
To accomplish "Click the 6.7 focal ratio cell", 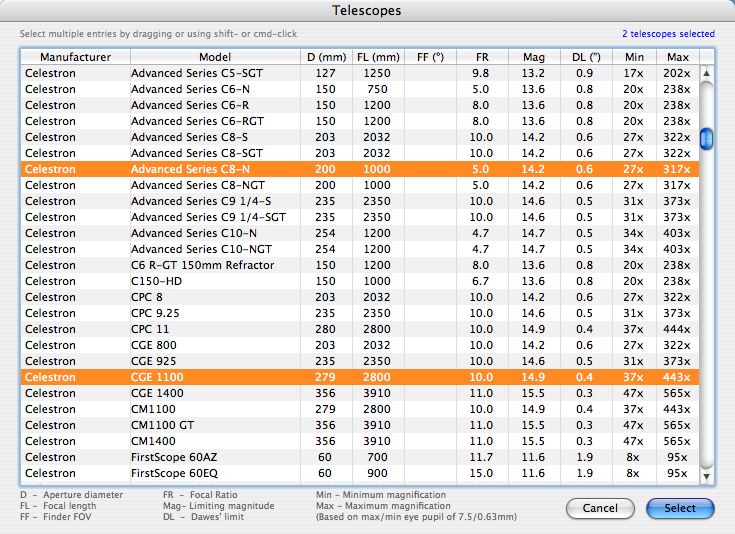I will pyautogui.click(x=480, y=281).
